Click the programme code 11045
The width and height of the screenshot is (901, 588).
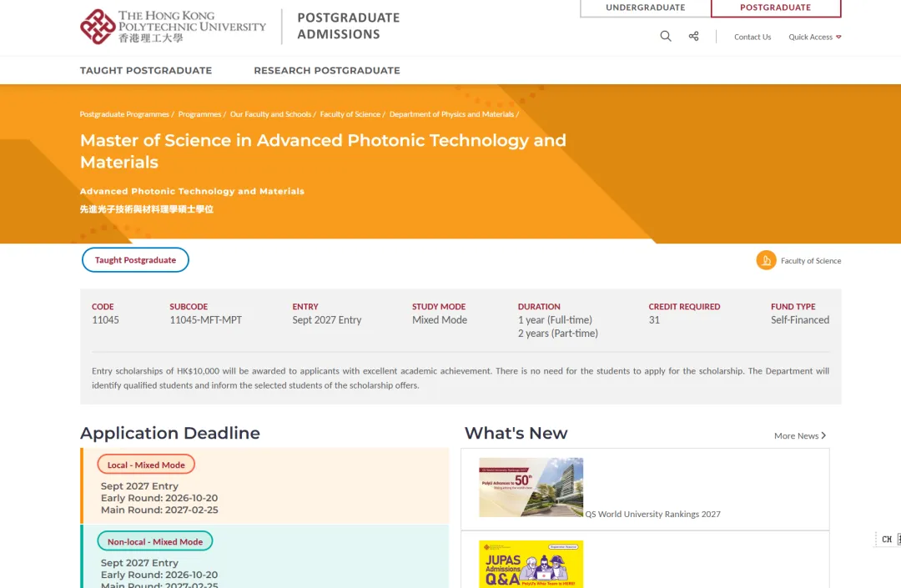[105, 319]
